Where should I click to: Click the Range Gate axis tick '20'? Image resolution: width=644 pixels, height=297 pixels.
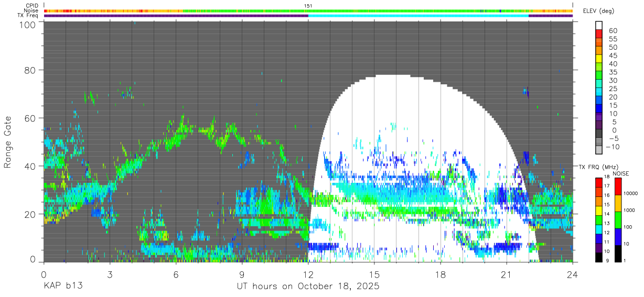tap(30, 214)
